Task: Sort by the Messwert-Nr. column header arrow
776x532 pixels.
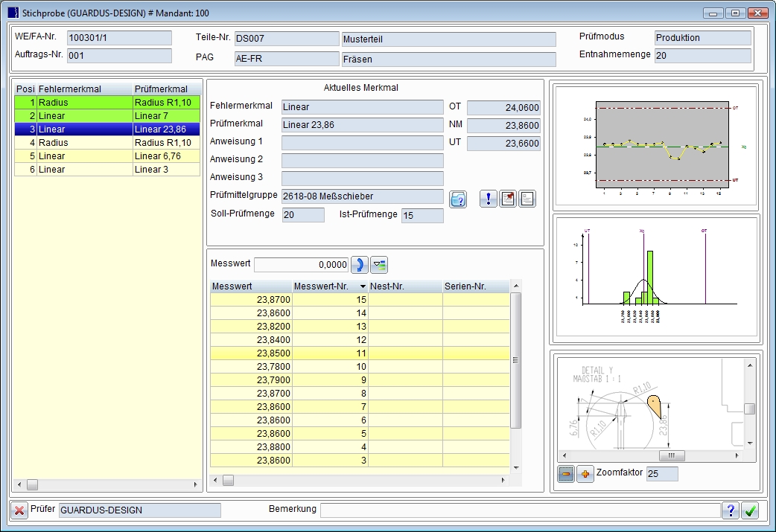Action: click(x=363, y=286)
